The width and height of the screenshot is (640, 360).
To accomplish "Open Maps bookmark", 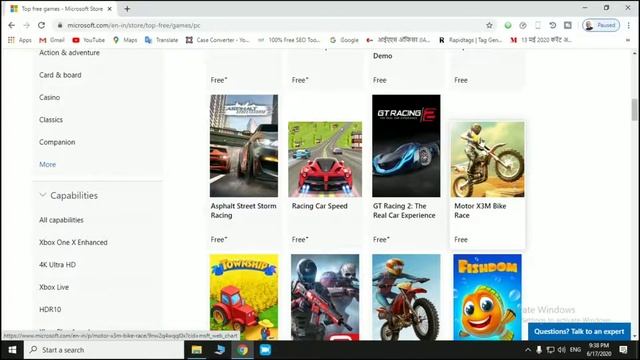I will pyautogui.click(x=125, y=40).
